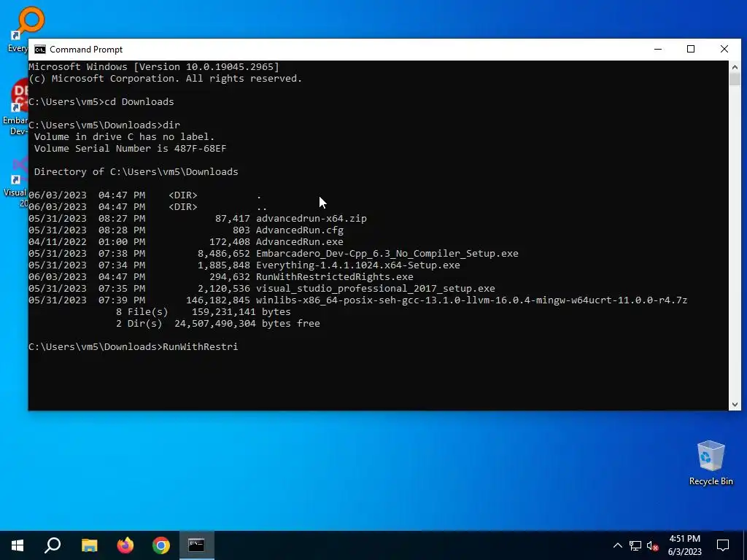Click the RunWithRestrictedRights.exe file name
This screenshot has height=560, width=747.
[334, 276]
